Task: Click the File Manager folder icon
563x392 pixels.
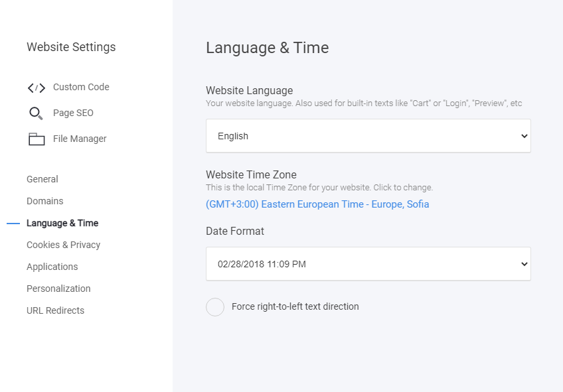Action: (x=37, y=139)
